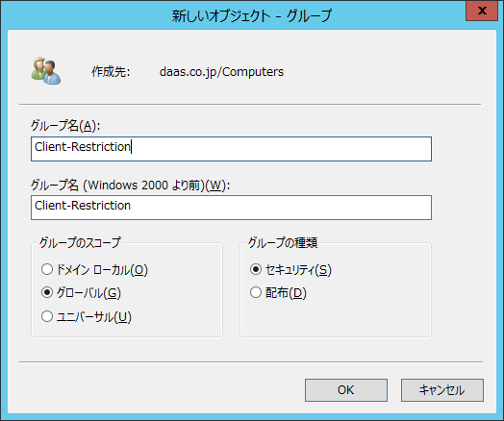
Task: Close the new group dialog
Action: 482,11
